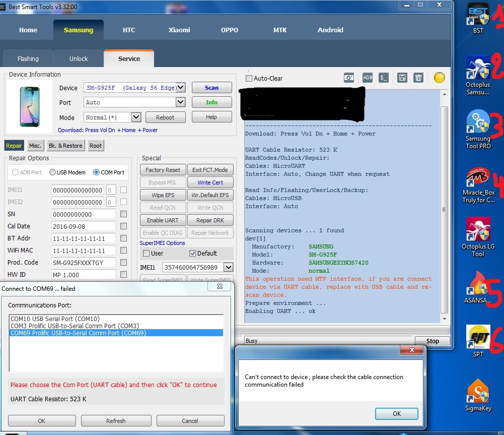Switch to the Home tab
Image resolution: width=504 pixels, height=435 pixels.
click(x=28, y=30)
